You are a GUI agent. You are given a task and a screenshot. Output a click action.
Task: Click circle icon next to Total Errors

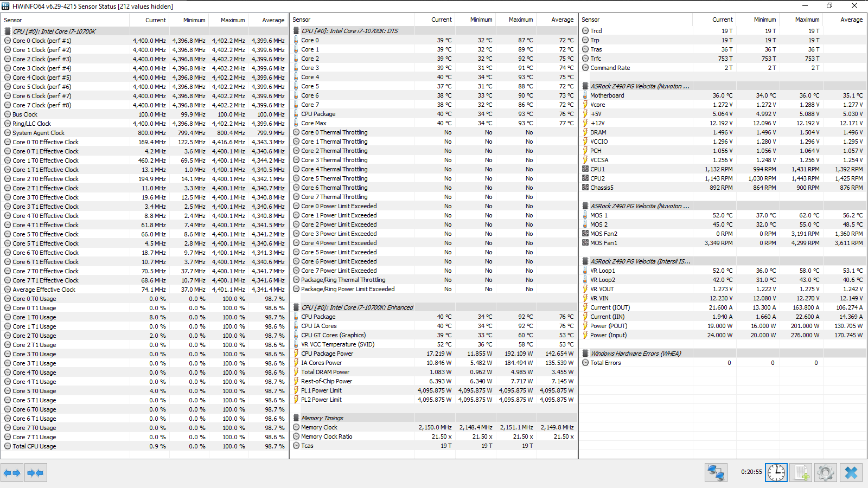point(585,363)
